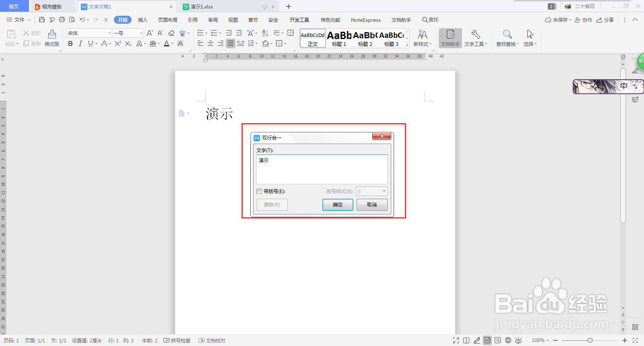This screenshot has width=644, height=346.
Task: Adjust the zoom slider handle
Action: pyautogui.click(x=590, y=340)
